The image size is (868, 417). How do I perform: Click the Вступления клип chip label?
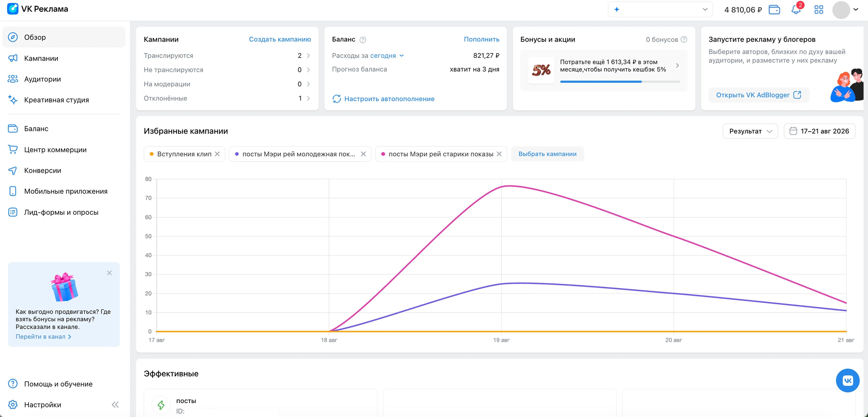(184, 154)
